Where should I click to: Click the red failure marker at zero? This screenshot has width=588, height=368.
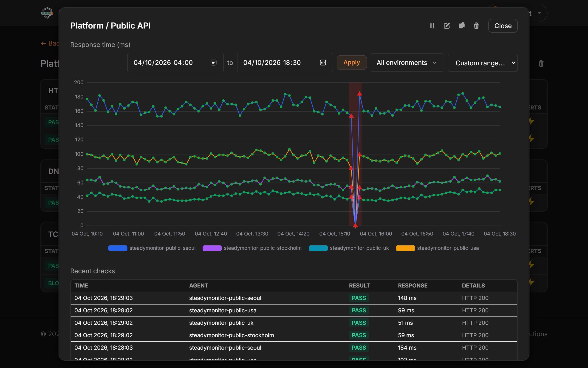355,225
